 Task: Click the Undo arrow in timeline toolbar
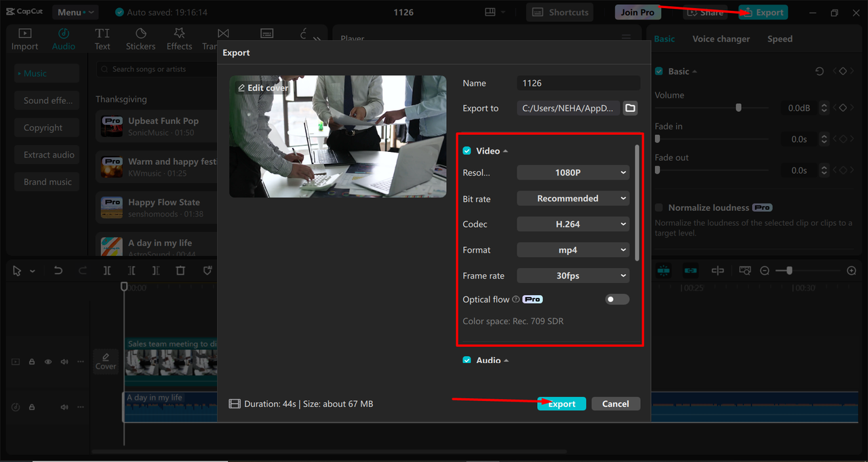58,271
